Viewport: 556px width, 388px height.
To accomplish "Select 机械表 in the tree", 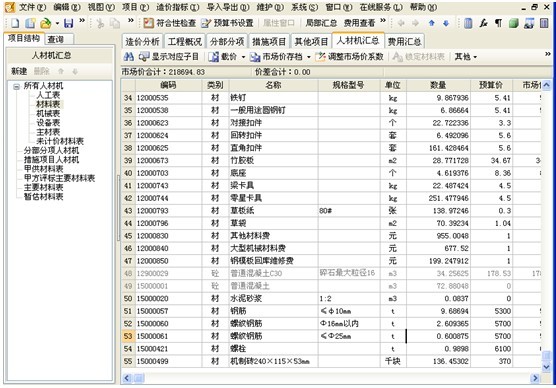I will pos(48,113).
